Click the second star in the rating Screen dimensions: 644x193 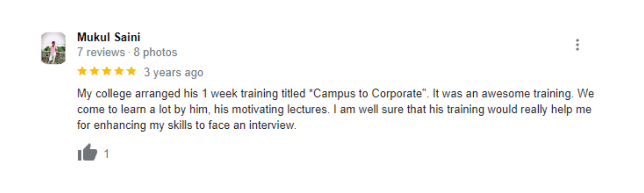pos(95,71)
